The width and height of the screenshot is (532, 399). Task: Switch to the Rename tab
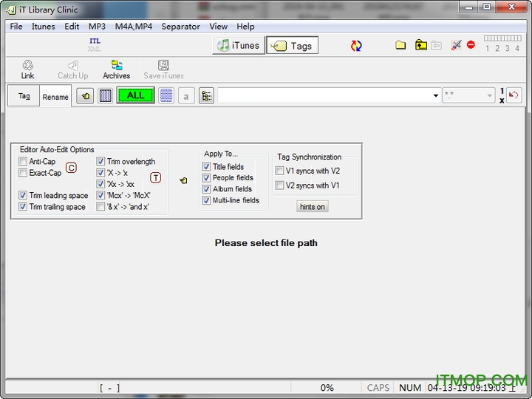coord(55,97)
